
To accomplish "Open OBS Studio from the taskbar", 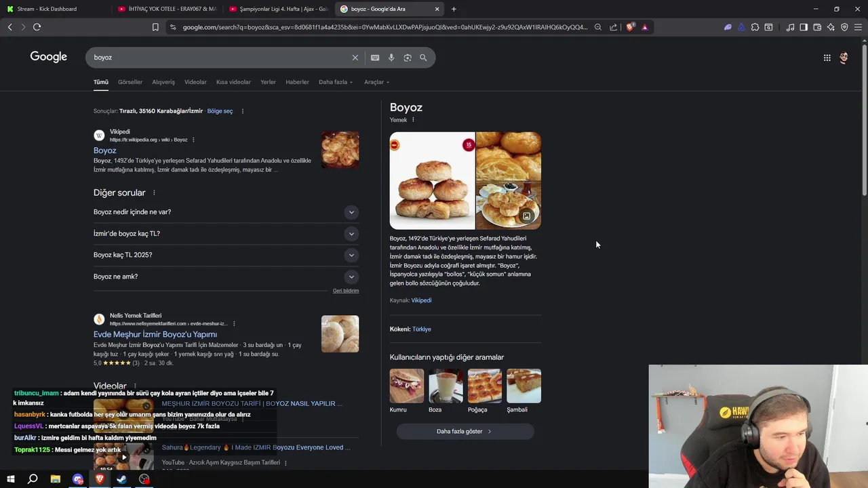I will coord(144,479).
